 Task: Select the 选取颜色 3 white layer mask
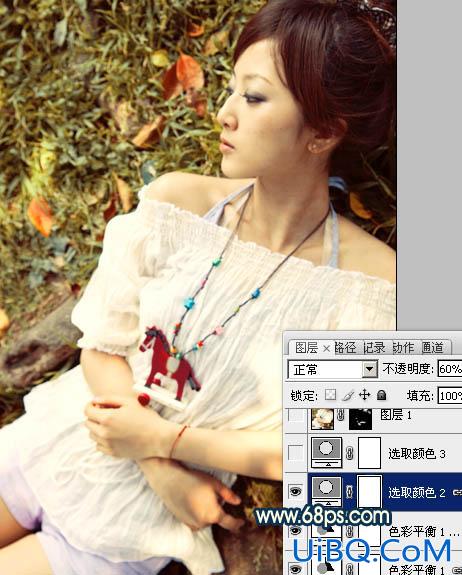point(369,453)
